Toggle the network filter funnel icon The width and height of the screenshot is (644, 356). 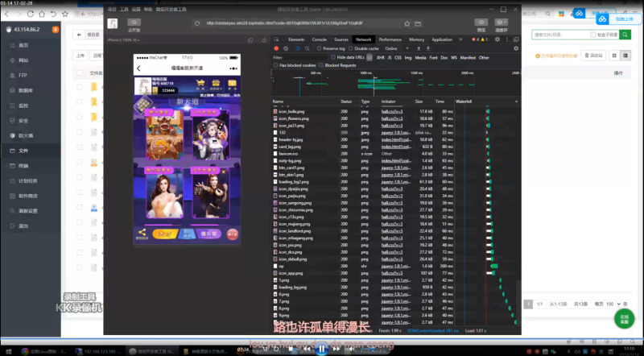pos(298,48)
